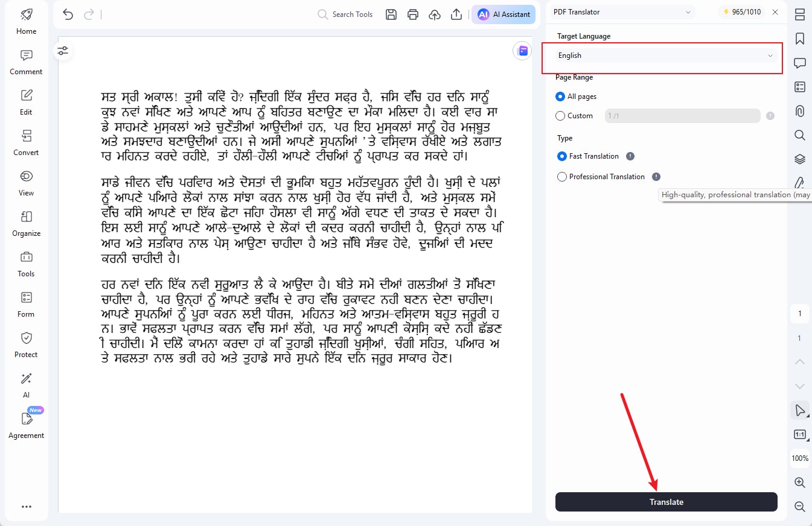This screenshot has width=812, height=526.
Task: Select the Custom page range radio button
Action: pyautogui.click(x=560, y=116)
